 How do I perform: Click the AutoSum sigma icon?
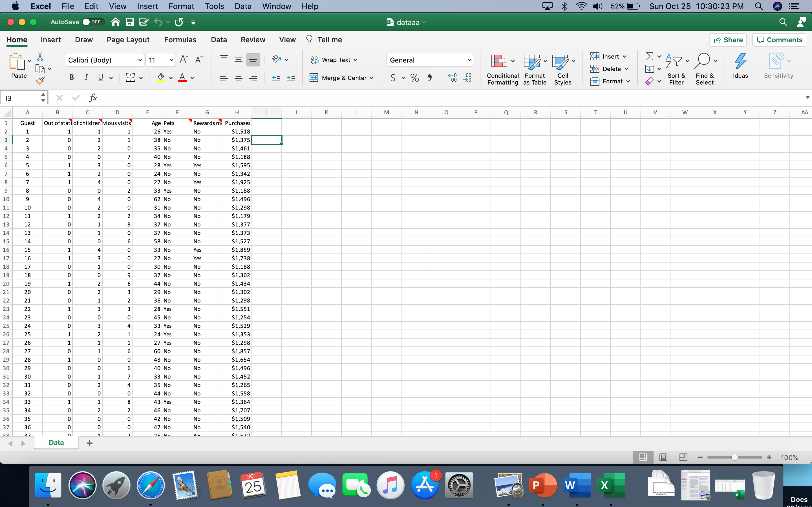650,56
